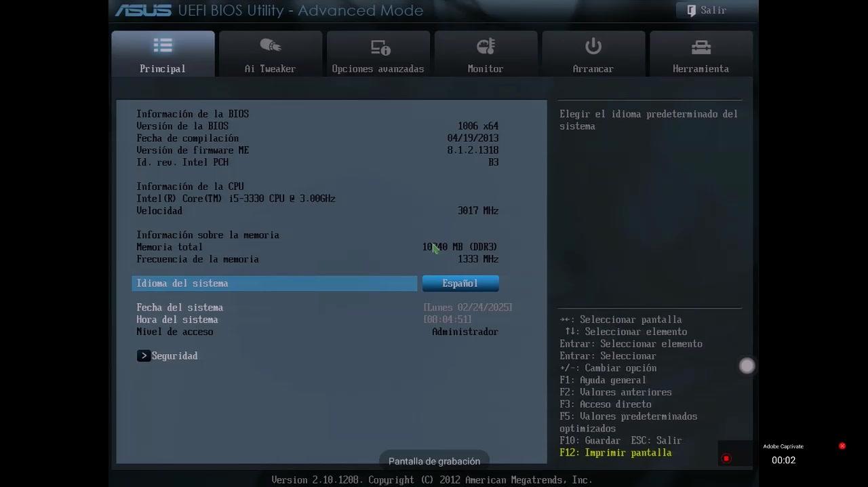Open Opciones avanzadas tab
This screenshot has height=487, width=868.
[x=378, y=54]
